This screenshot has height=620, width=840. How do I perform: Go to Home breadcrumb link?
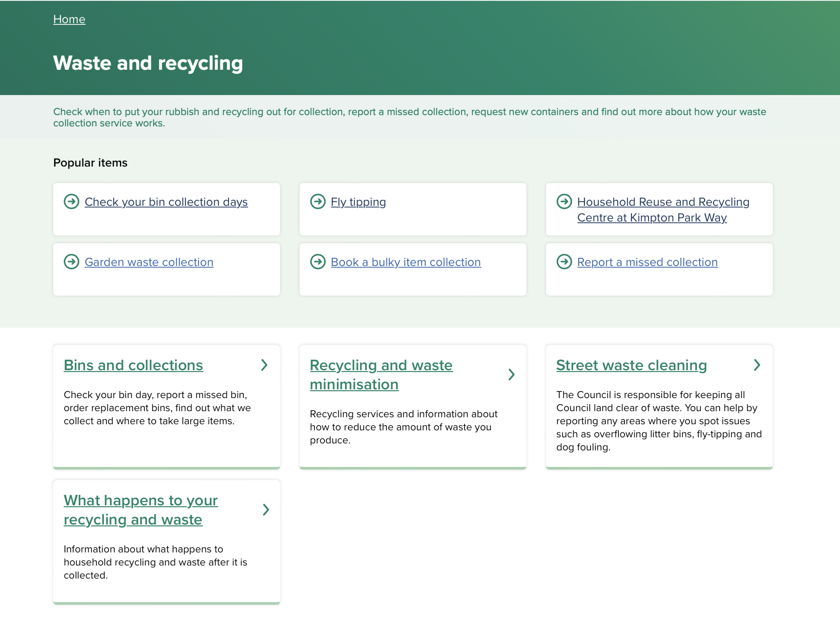tap(69, 19)
